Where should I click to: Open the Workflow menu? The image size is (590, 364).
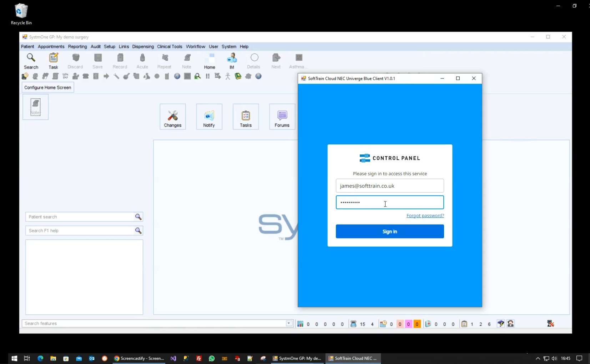tap(196, 47)
